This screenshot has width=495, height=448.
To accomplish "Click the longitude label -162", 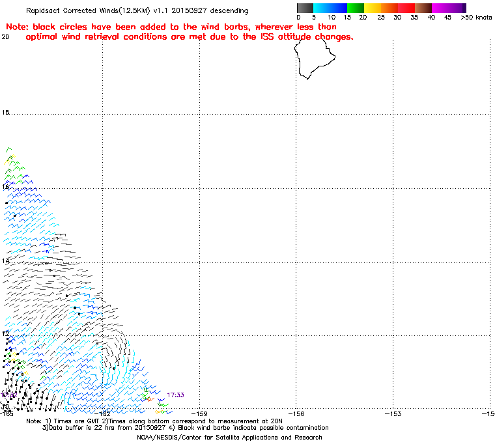I will [x=103, y=414].
